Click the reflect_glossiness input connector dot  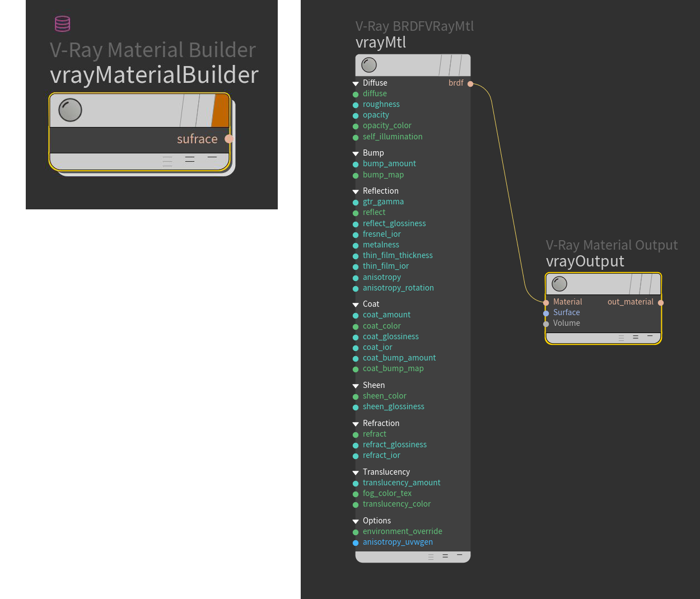[356, 224]
